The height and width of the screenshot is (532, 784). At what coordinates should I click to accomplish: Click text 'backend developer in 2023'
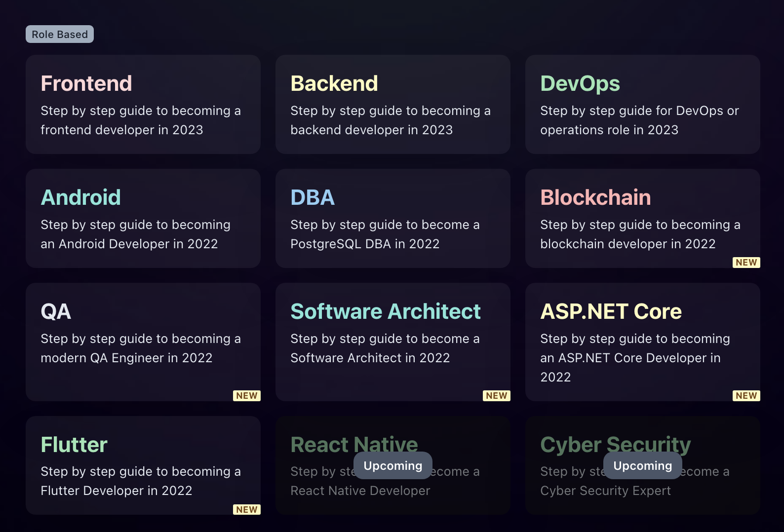[x=372, y=130]
